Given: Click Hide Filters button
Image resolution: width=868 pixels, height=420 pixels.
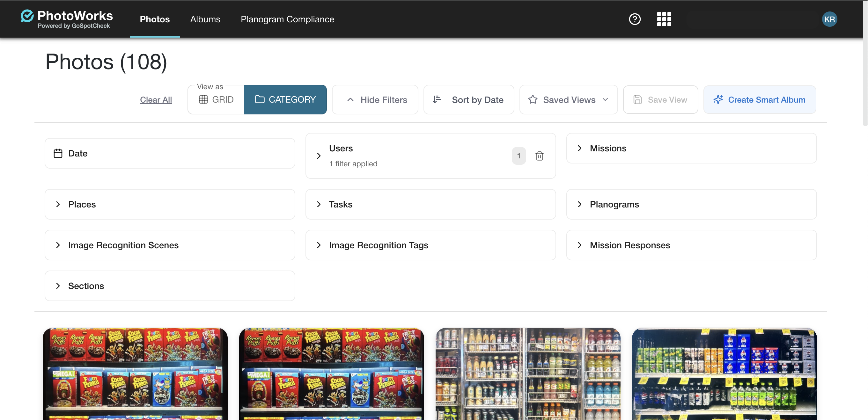Looking at the screenshot, I should [375, 99].
